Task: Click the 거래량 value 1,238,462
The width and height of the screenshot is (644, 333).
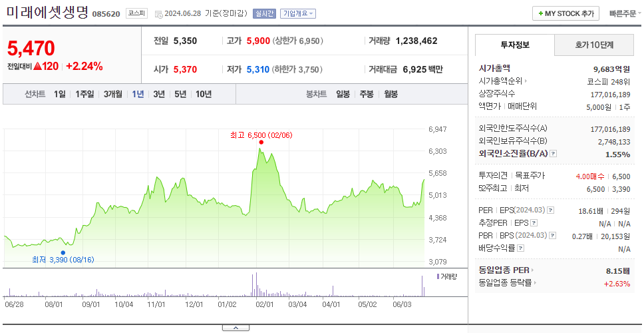Action: [x=416, y=41]
